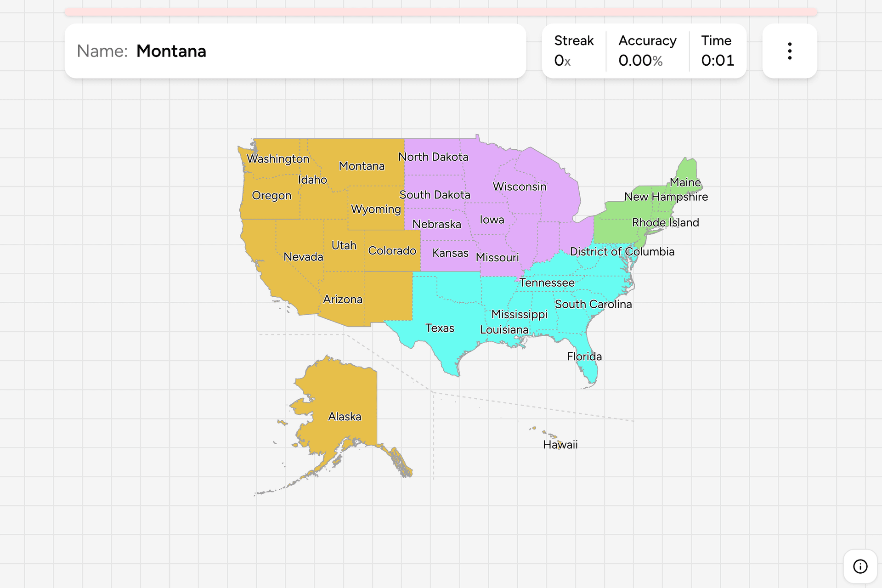The image size is (882, 588).
Task: Click the New Hampshire label
Action: pyautogui.click(x=666, y=197)
